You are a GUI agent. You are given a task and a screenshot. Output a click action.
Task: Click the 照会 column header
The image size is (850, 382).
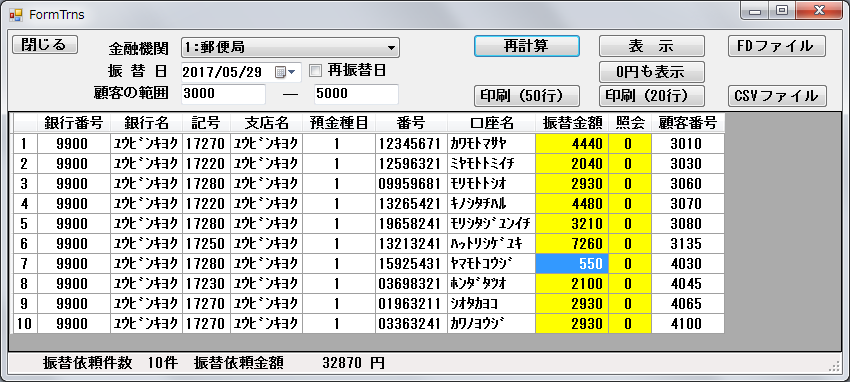[x=630, y=123]
